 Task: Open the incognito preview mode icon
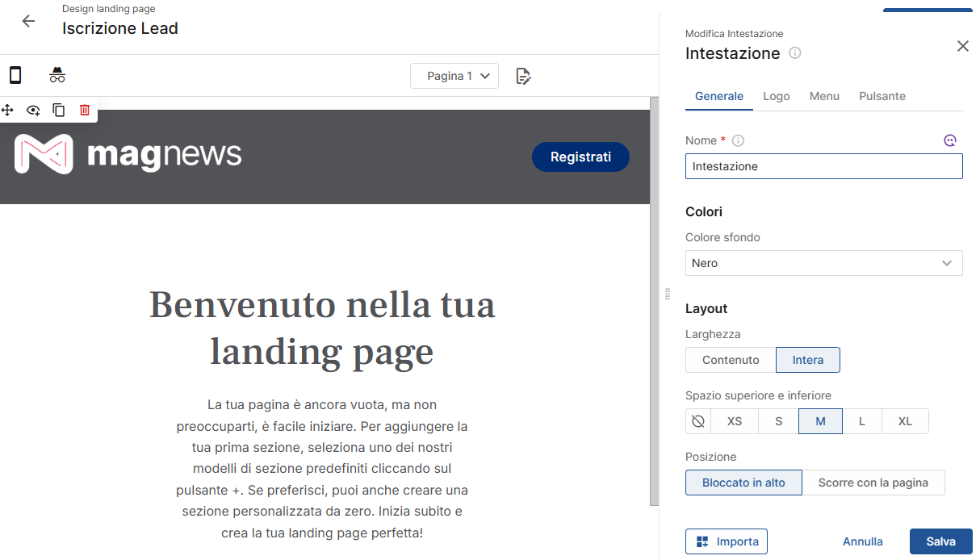coord(57,75)
